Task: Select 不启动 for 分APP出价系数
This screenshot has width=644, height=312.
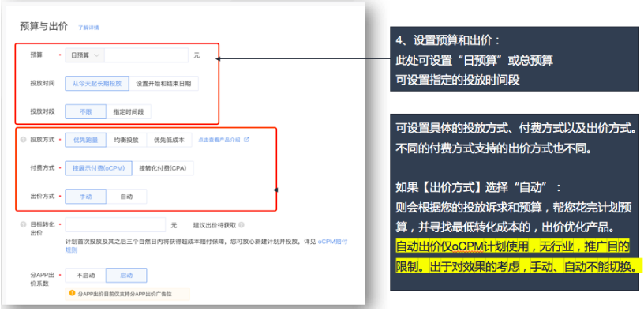Action: (85, 276)
